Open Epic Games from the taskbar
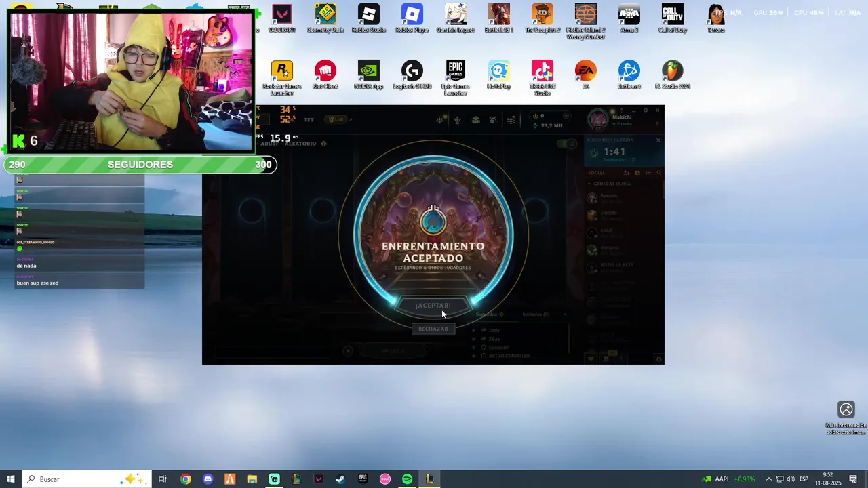The image size is (868, 488). (363, 479)
